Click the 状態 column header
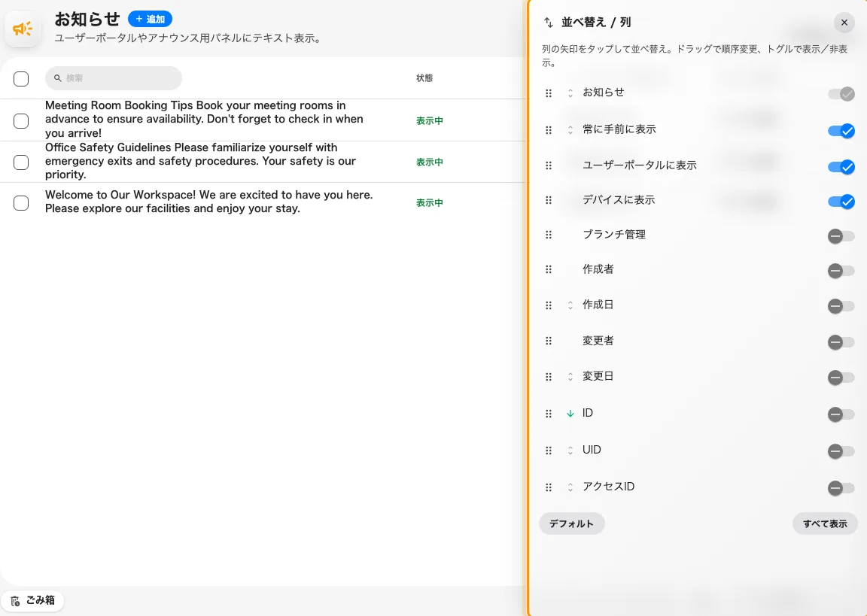 pyautogui.click(x=424, y=78)
